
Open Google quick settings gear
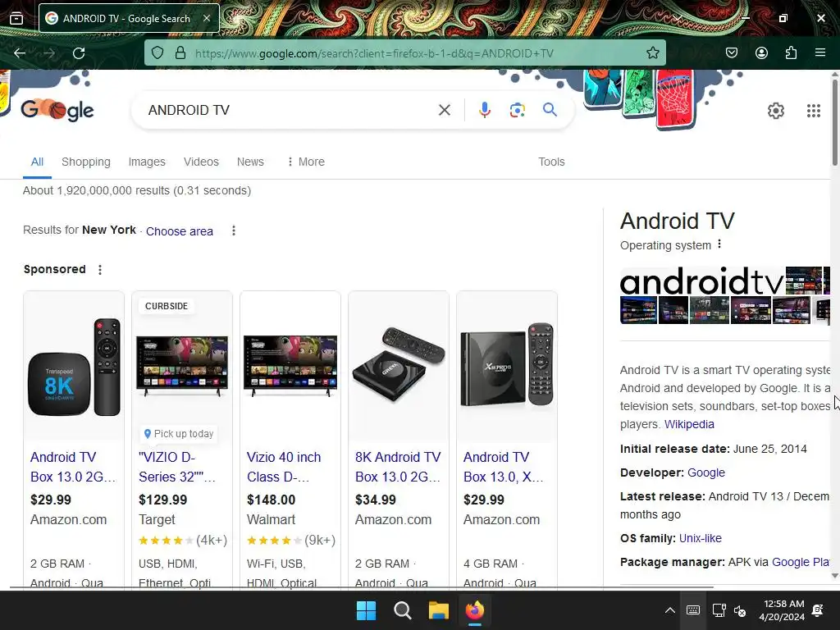coord(776,111)
